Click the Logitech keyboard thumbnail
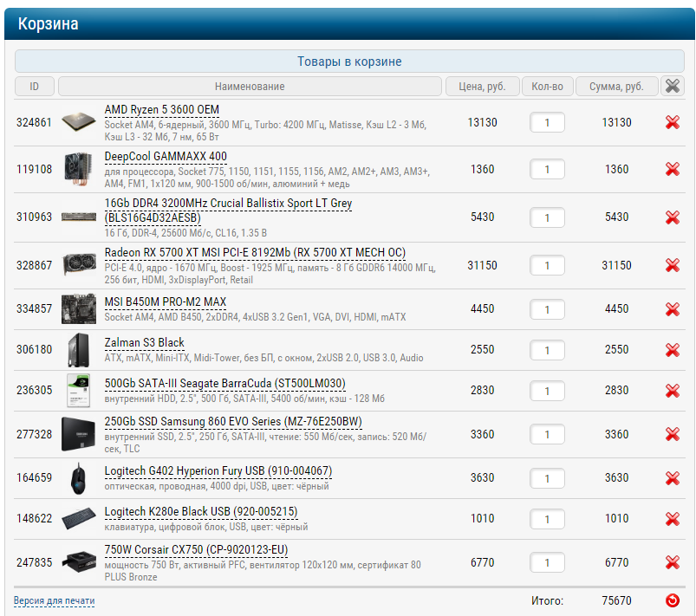 (x=79, y=518)
